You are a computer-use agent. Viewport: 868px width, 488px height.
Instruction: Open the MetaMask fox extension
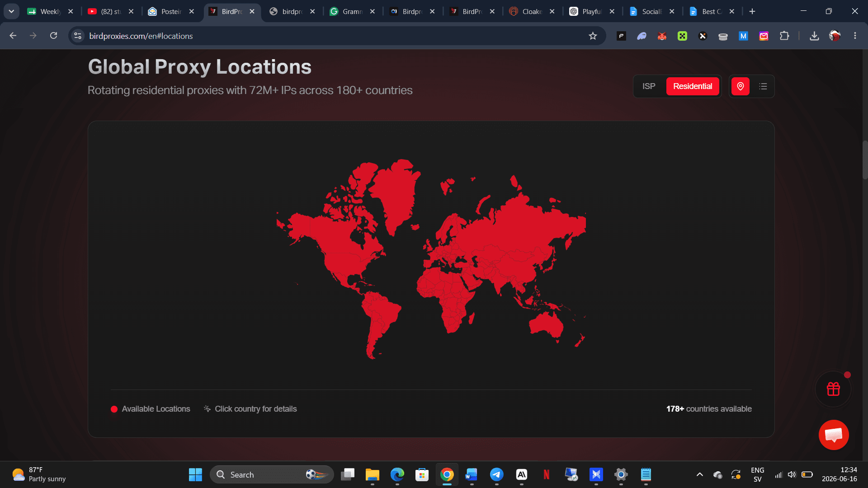(x=662, y=36)
